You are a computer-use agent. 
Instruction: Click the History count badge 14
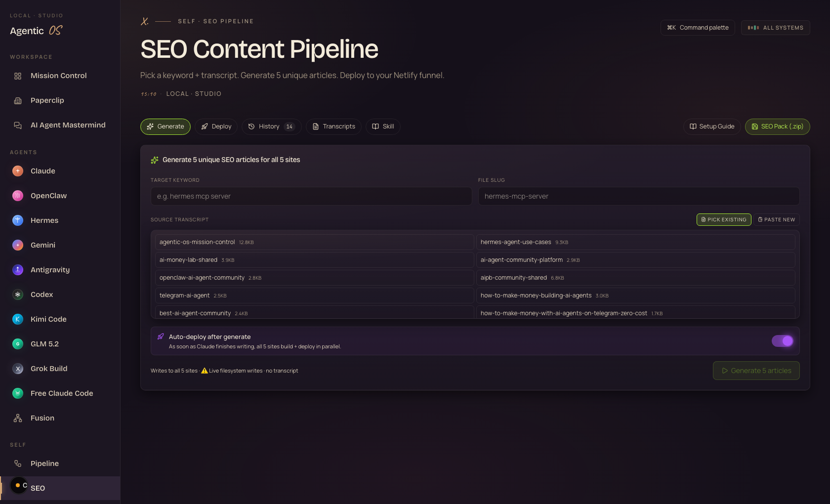click(x=290, y=126)
